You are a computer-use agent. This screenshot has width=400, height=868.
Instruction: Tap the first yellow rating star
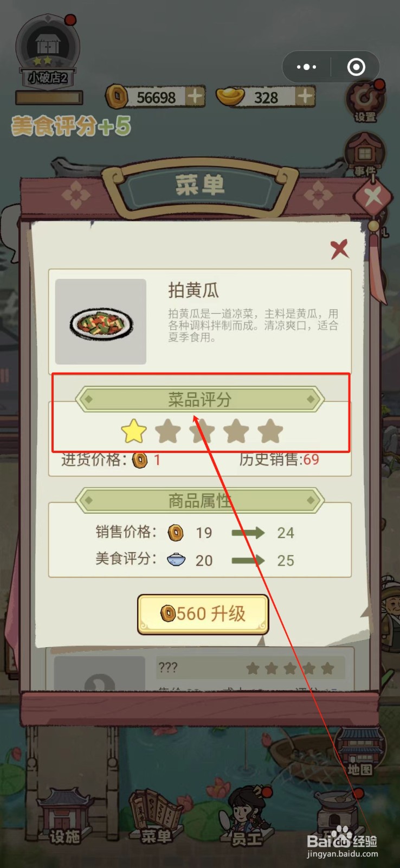134,432
